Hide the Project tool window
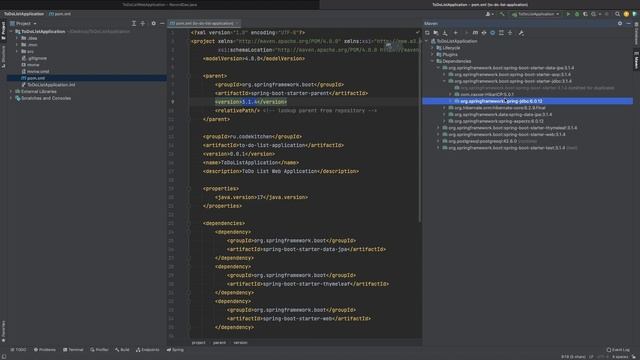Screen dimensions: 640x360 (x=162, y=23)
